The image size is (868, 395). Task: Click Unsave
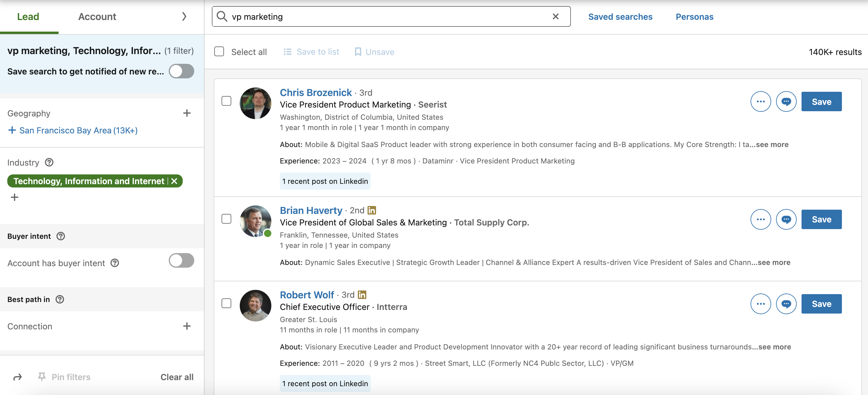[x=374, y=52]
